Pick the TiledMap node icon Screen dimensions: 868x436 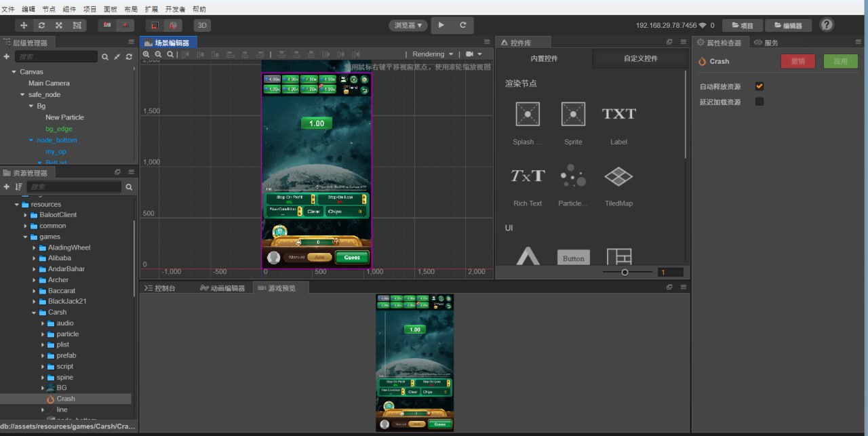coord(618,176)
